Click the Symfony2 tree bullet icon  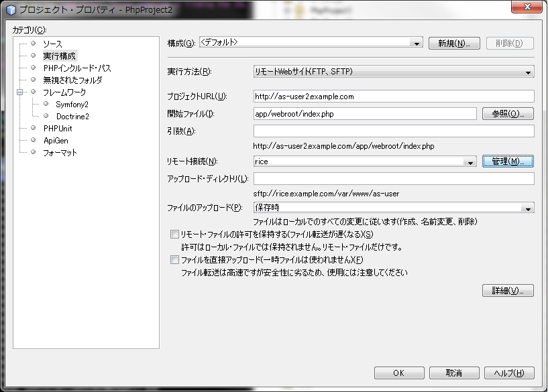(x=46, y=104)
